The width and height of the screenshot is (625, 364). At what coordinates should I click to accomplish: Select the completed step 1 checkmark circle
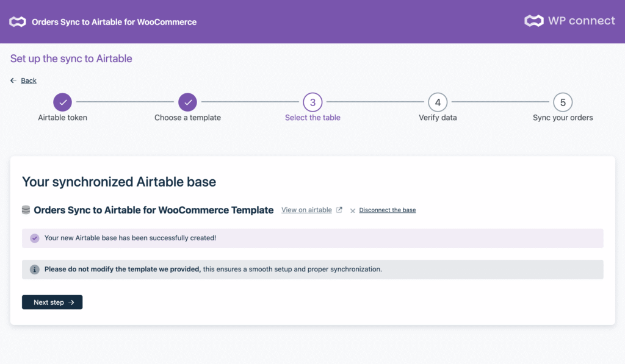(x=62, y=102)
